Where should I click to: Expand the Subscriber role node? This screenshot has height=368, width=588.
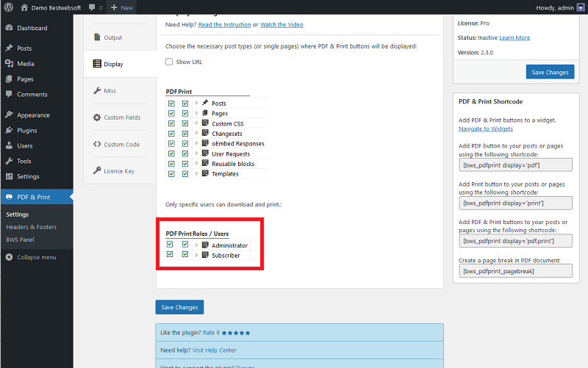[x=196, y=255]
